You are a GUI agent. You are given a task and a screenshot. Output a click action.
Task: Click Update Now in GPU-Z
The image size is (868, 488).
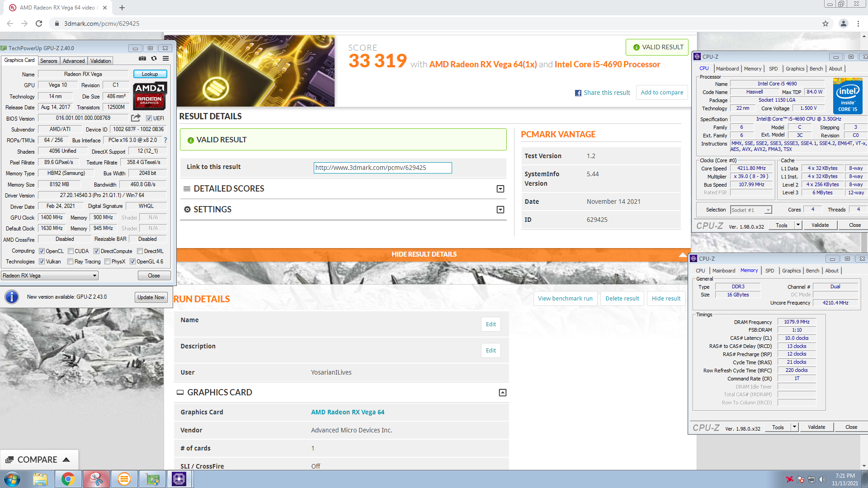pos(151,297)
